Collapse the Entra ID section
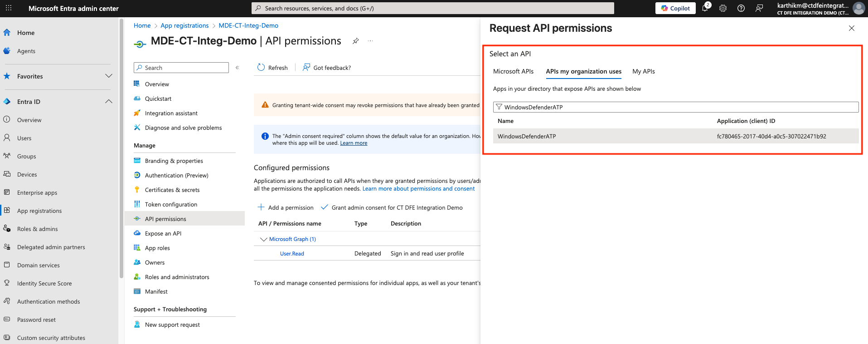Screen dimensions: 868x344 (x=109, y=102)
